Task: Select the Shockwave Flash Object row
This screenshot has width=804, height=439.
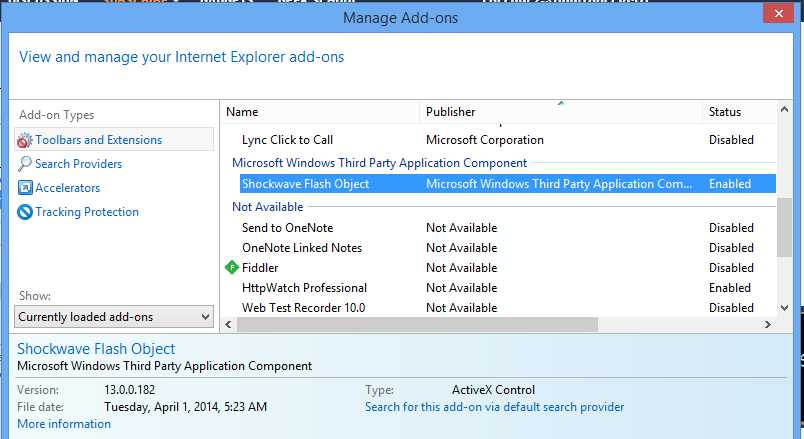Action: click(x=508, y=184)
